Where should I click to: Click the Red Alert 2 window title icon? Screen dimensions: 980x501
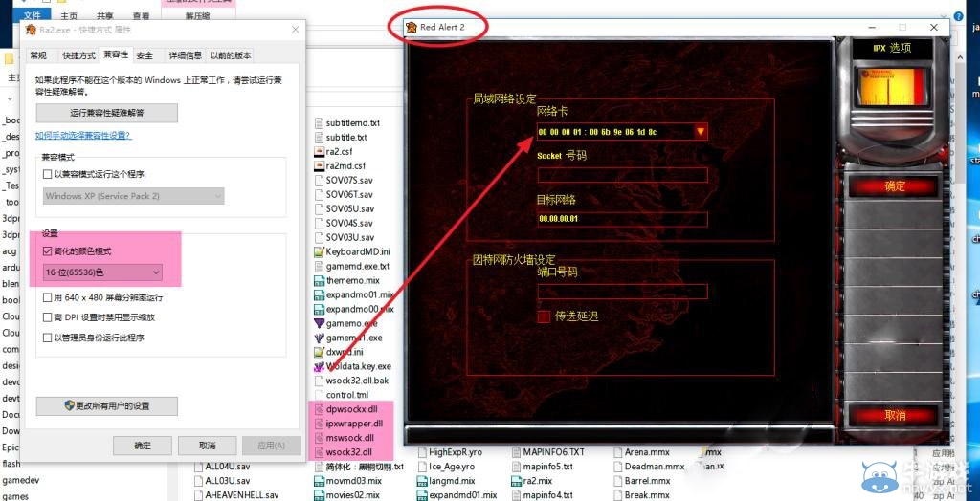[412, 27]
